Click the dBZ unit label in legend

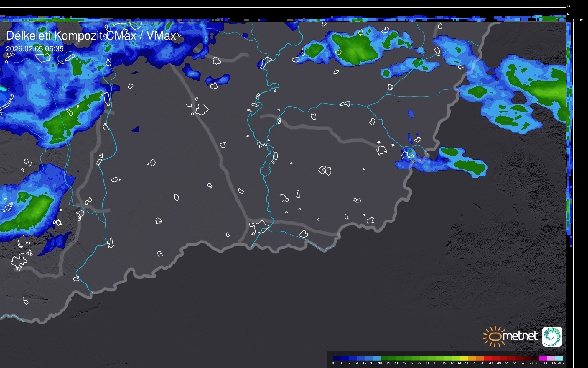point(561,363)
